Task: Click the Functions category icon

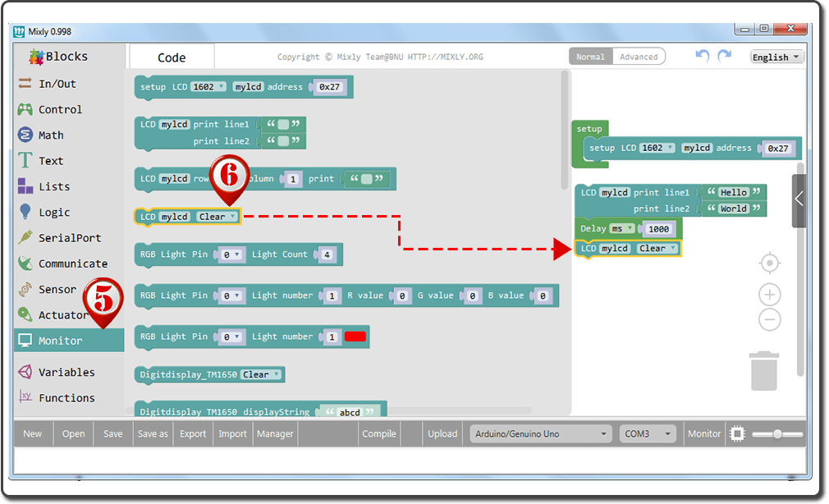Action: pyautogui.click(x=25, y=396)
